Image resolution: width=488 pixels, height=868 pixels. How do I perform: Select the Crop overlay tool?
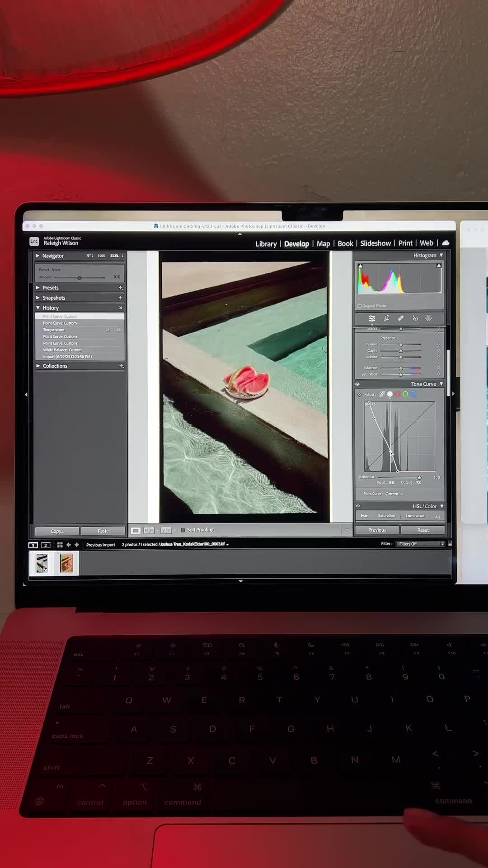pyautogui.click(x=386, y=318)
